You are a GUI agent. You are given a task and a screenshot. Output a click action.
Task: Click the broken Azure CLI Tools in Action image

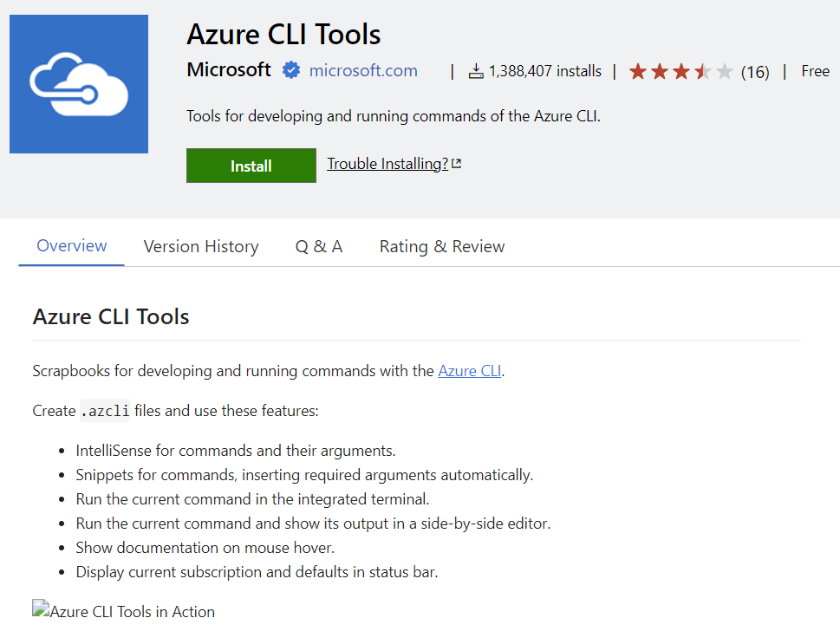coord(123,611)
